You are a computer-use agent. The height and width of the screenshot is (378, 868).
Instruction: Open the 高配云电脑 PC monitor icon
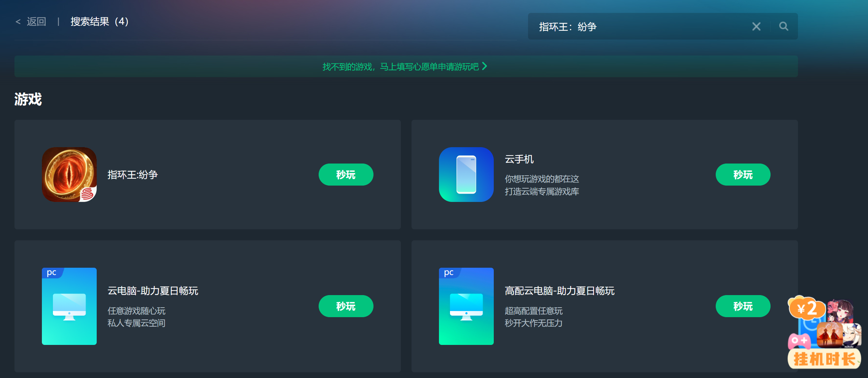coord(466,306)
